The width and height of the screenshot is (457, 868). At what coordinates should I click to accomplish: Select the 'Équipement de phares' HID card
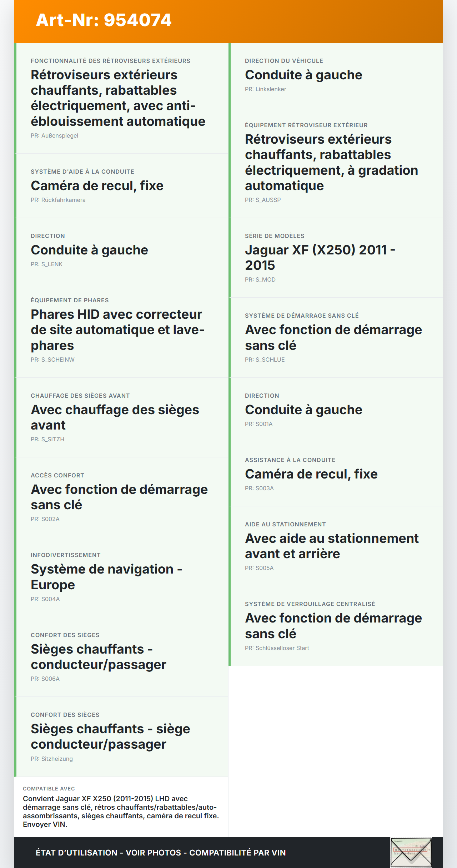pyautogui.click(x=121, y=330)
